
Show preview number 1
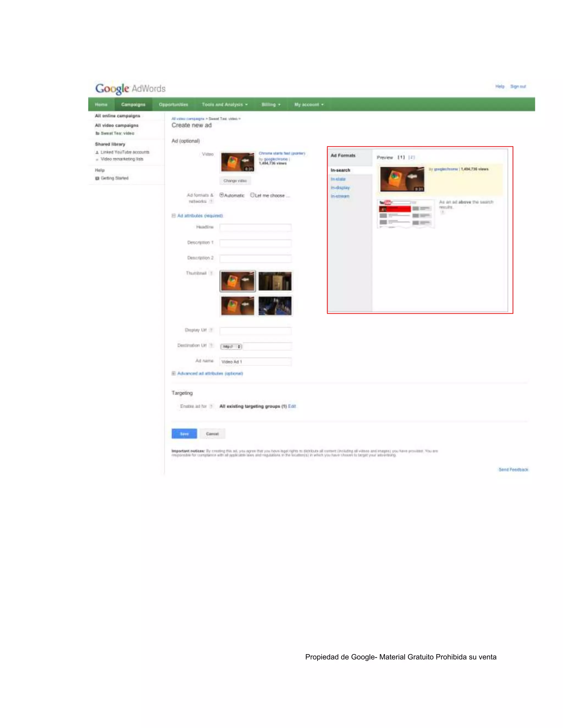point(401,157)
